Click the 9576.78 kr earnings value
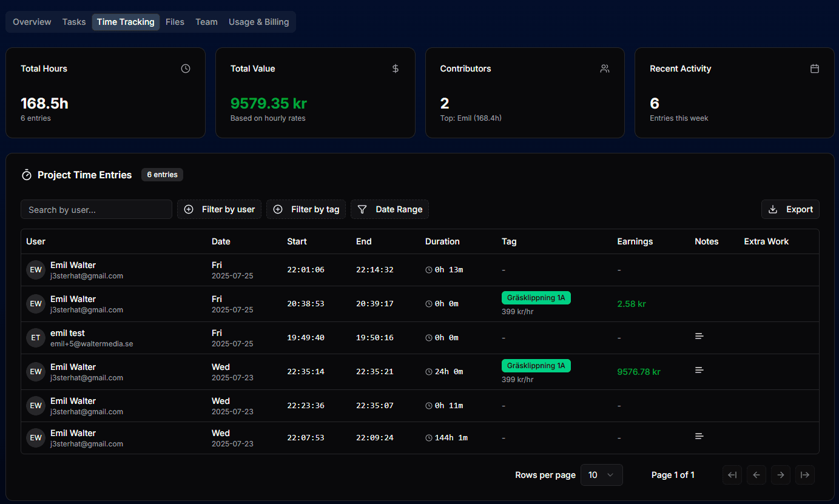 tap(639, 372)
